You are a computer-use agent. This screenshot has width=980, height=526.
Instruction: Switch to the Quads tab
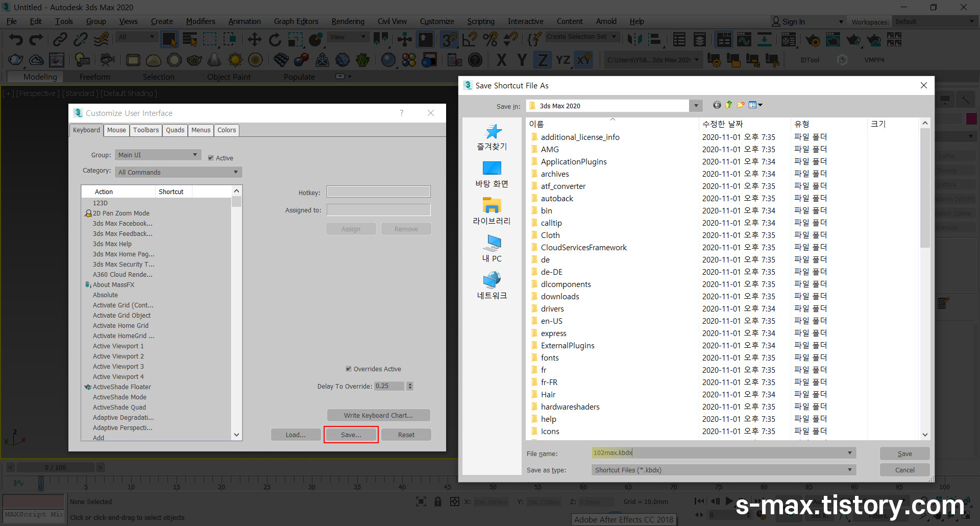[x=175, y=130]
